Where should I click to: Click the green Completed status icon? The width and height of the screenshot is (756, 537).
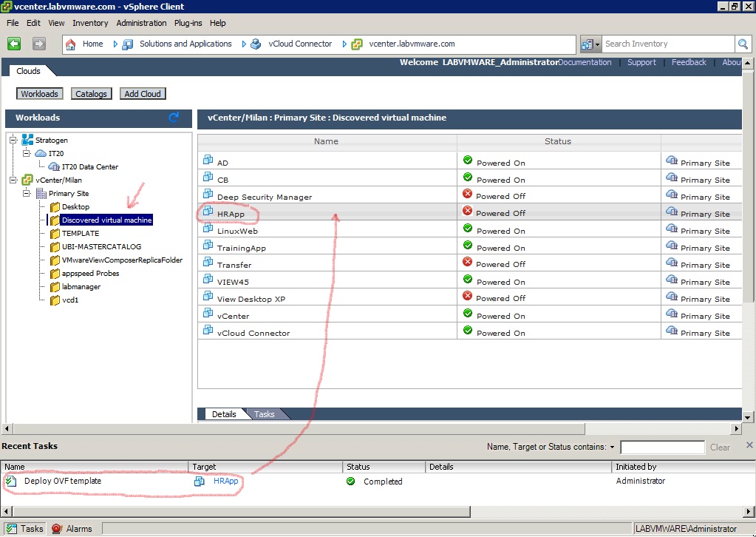click(350, 481)
